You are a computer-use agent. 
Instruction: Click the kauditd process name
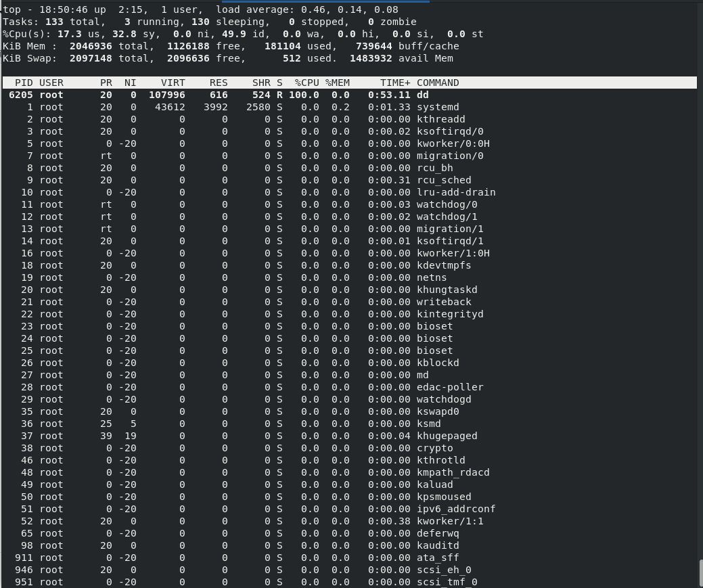point(438,545)
